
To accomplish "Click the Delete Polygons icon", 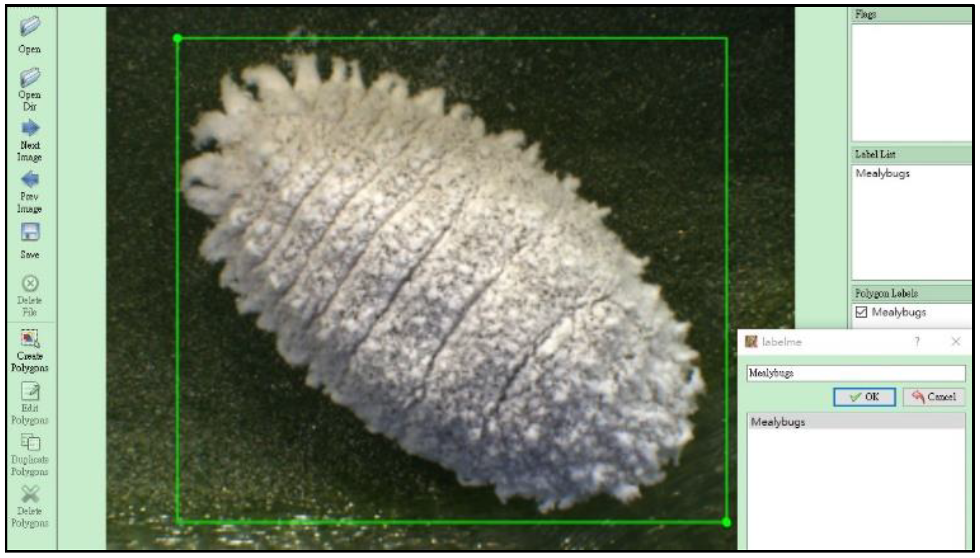I will pos(30,494).
